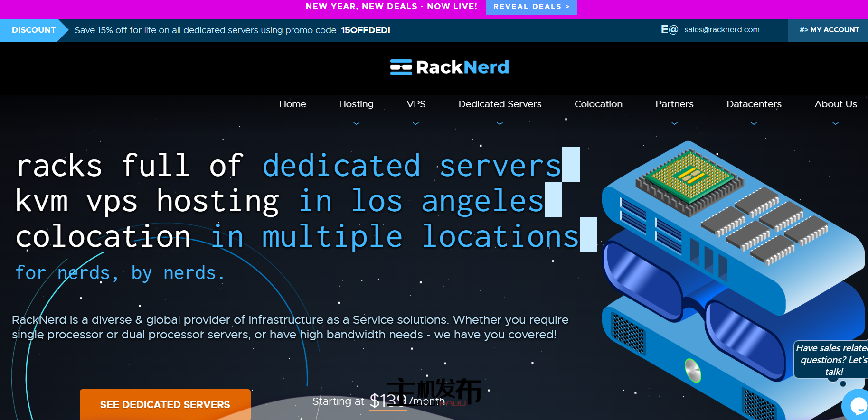The height and width of the screenshot is (420, 868).
Task: Click the 'Have sales related questions' chat prompt
Action: (x=832, y=360)
